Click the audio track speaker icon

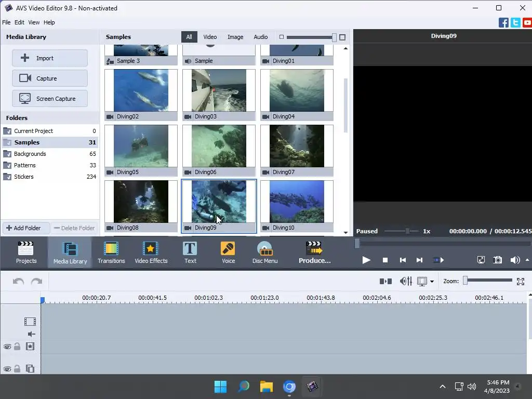coord(31,334)
